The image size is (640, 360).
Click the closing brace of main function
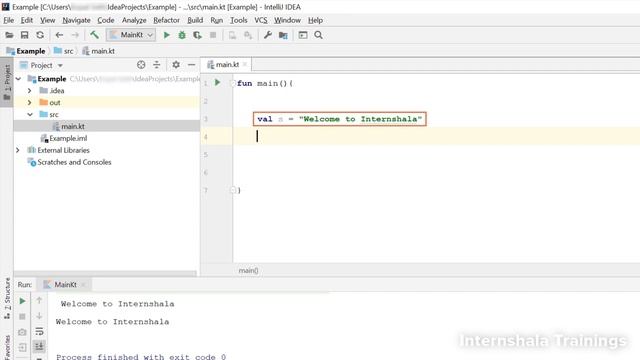pyautogui.click(x=239, y=190)
